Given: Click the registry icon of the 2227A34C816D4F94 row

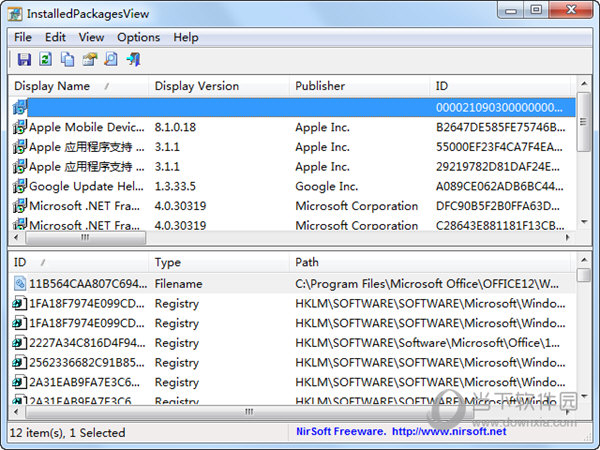Looking at the screenshot, I should pyautogui.click(x=20, y=342).
